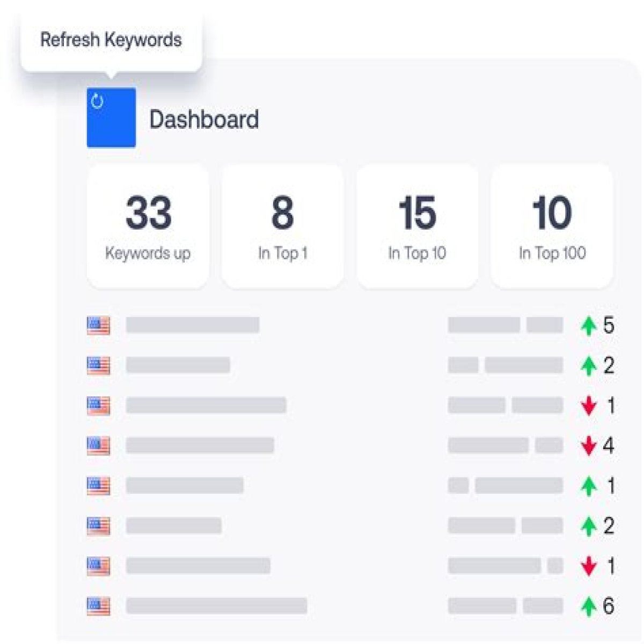Screen dimensions: 644x644
Task: Click the Refresh Keywords tooltip
Action: point(111,40)
